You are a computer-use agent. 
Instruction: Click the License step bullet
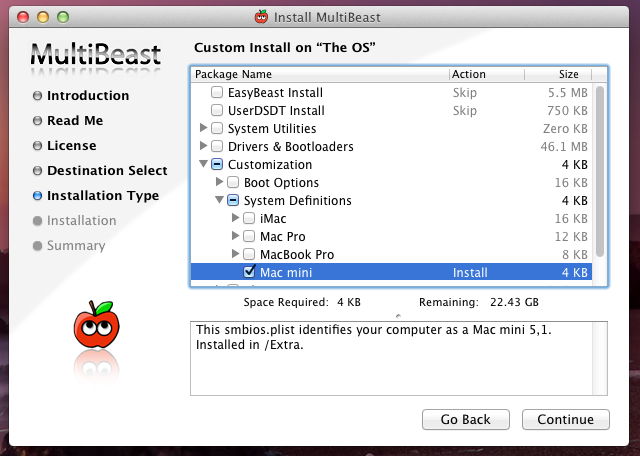click(x=37, y=146)
